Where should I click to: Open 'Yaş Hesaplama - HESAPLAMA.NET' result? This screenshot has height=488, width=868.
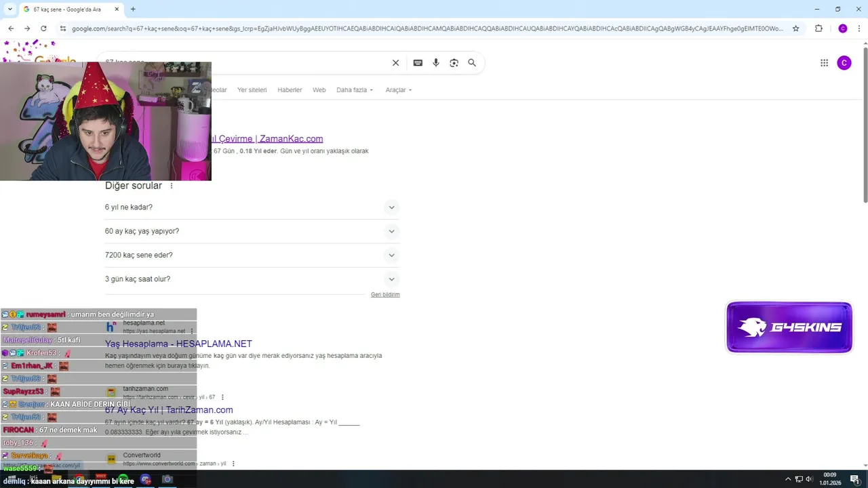coord(178,344)
